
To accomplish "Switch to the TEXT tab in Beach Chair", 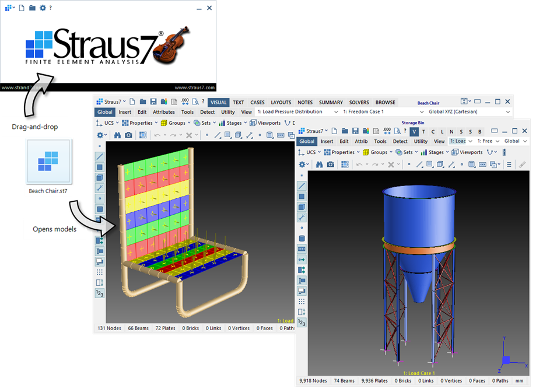I will point(239,102).
